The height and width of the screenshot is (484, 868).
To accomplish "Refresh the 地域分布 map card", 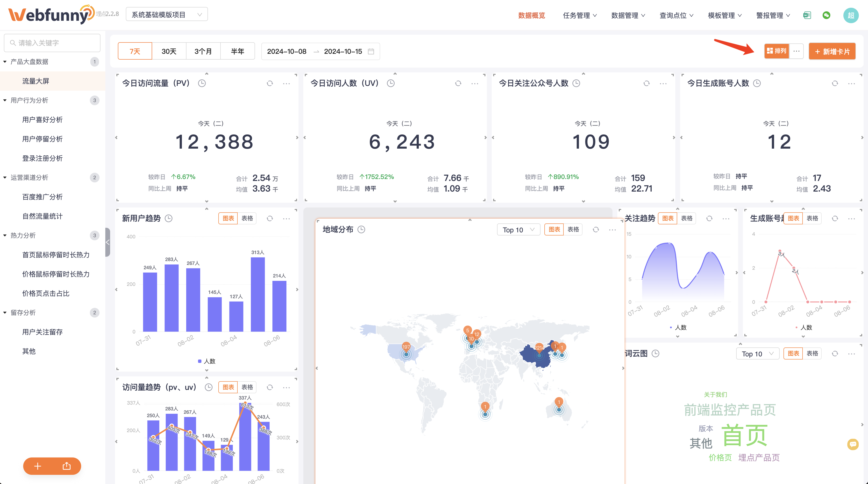I will [596, 229].
